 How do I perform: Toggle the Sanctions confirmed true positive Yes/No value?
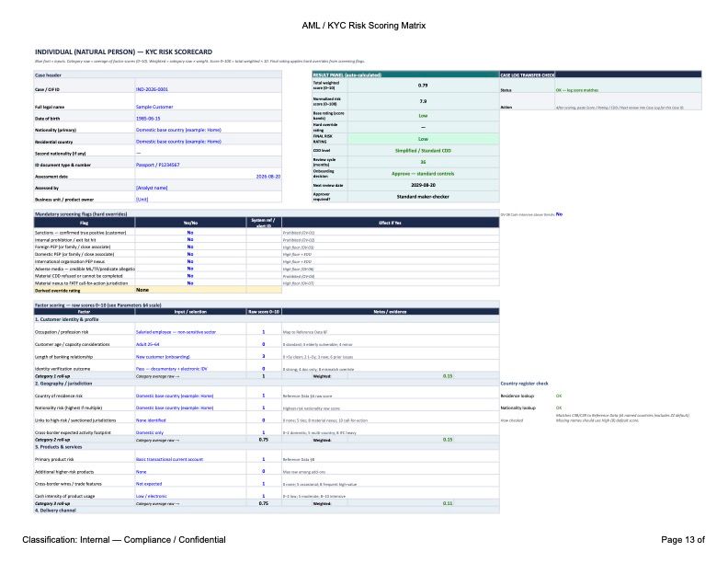(190, 232)
